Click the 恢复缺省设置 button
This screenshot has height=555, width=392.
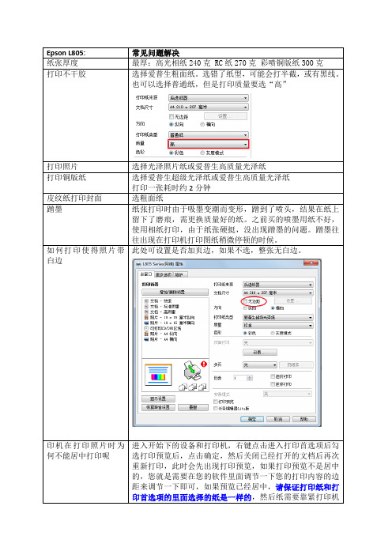click(158, 407)
